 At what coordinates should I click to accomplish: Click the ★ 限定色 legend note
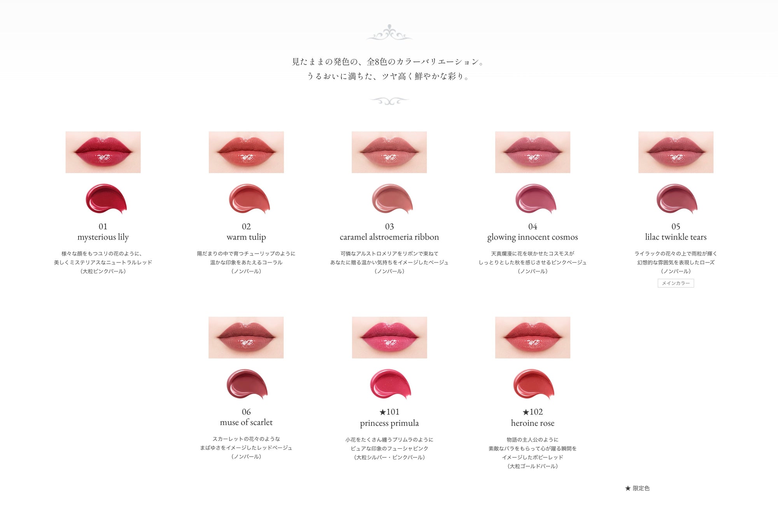click(x=637, y=488)
